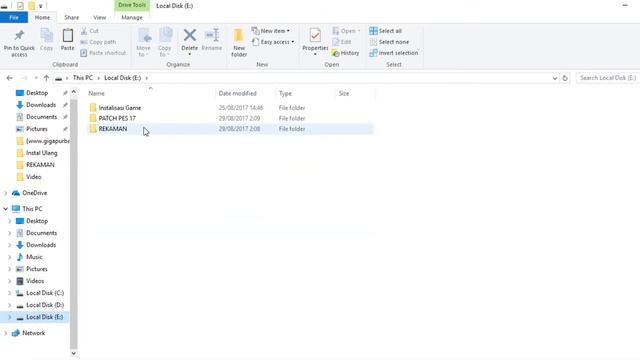The width and height of the screenshot is (640, 360).
Task: Open Quick Access Toolbar customize dropdown
Action: [x=40, y=6]
